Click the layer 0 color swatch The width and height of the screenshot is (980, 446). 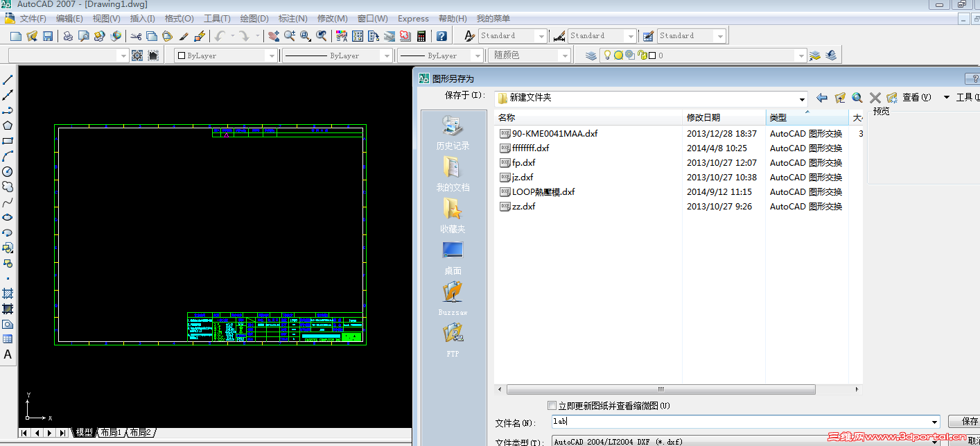pos(652,55)
